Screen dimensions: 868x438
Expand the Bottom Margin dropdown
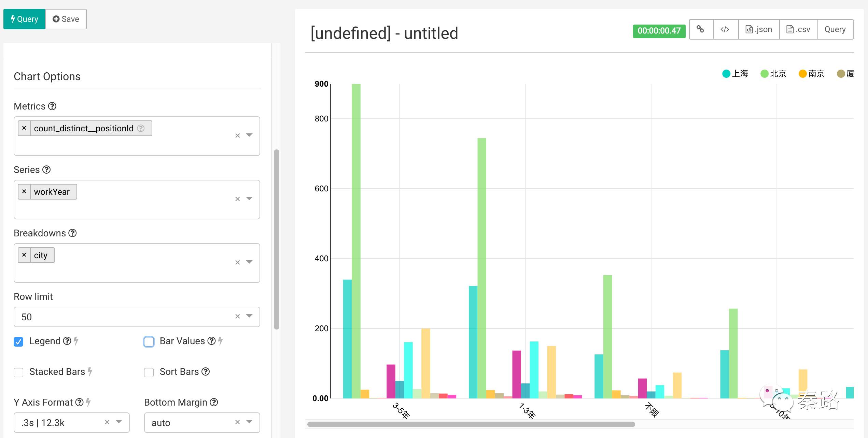click(x=249, y=422)
